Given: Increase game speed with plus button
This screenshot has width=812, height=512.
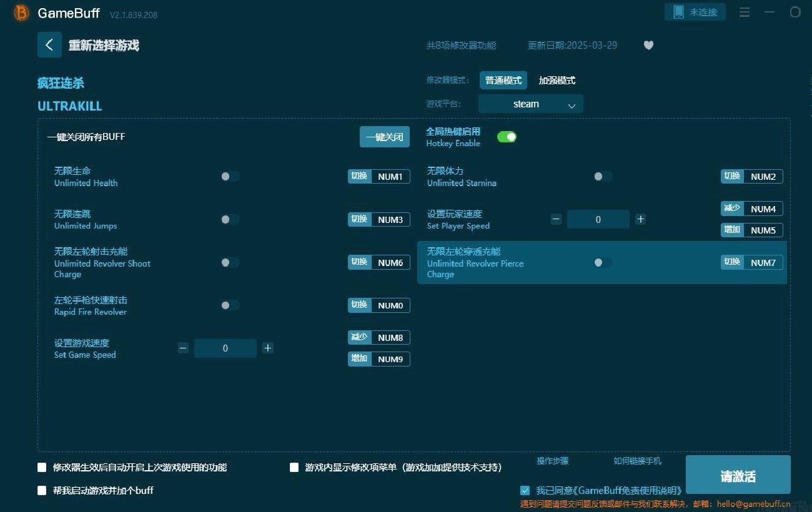Looking at the screenshot, I should coord(268,348).
